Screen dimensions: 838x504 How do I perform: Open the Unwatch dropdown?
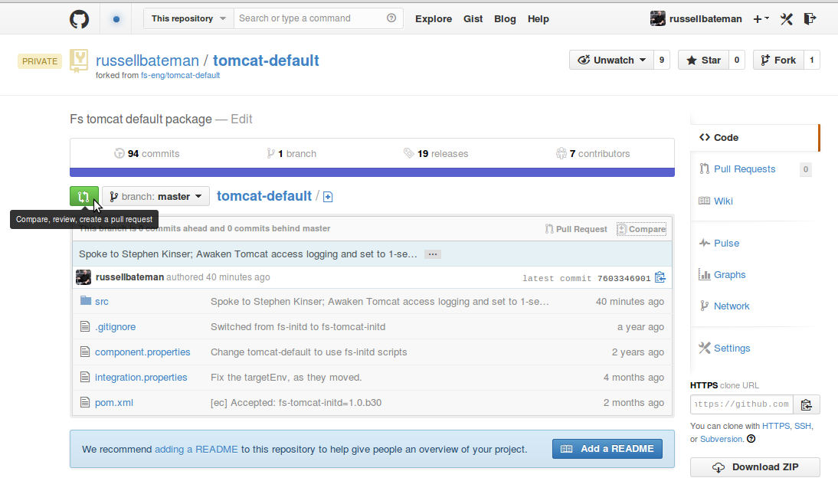pyautogui.click(x=611, y=60)
